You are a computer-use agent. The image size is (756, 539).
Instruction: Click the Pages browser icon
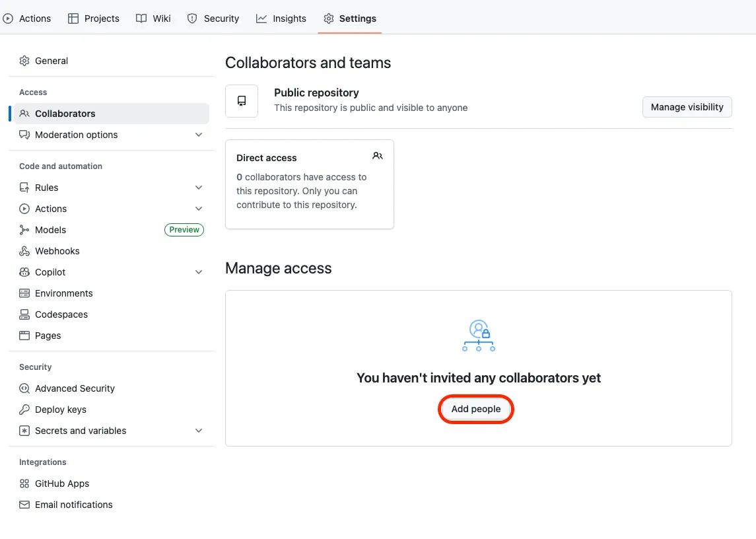[24, 336]
